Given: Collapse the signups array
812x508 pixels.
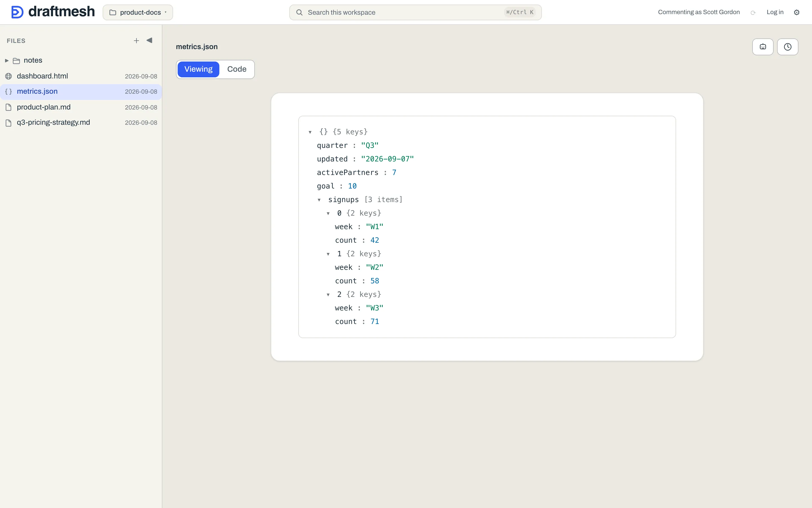Looking at the screenshot, I should point(319,200).
